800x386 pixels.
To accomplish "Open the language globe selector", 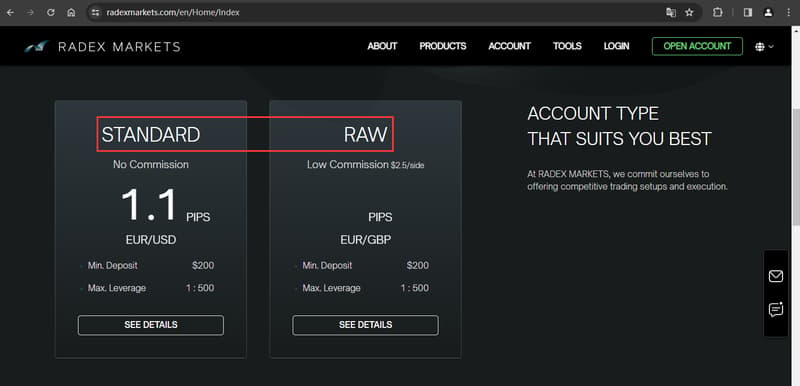I will (764, 46).
